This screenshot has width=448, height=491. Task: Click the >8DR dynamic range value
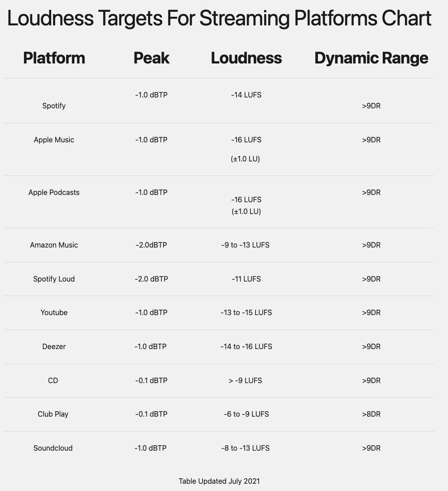(x=371, y=414)
